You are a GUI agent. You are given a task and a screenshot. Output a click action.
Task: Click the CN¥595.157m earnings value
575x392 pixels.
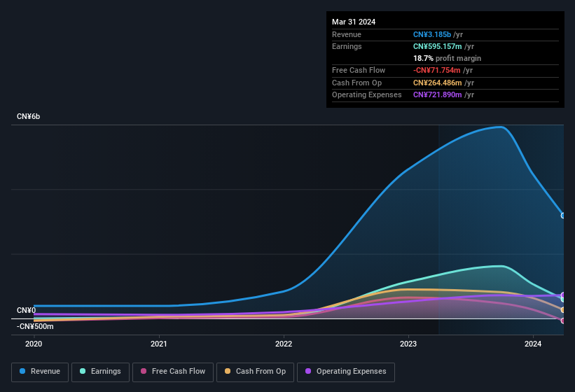pos(438,46)
